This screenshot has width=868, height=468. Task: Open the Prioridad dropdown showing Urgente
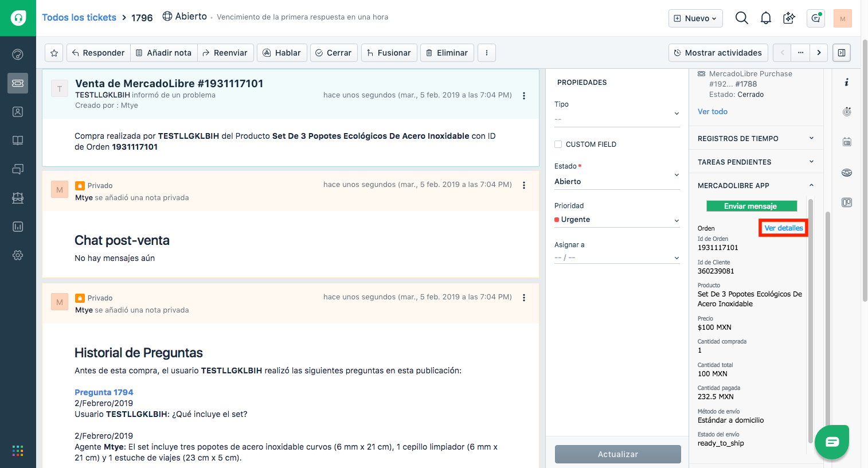point(617,220)
